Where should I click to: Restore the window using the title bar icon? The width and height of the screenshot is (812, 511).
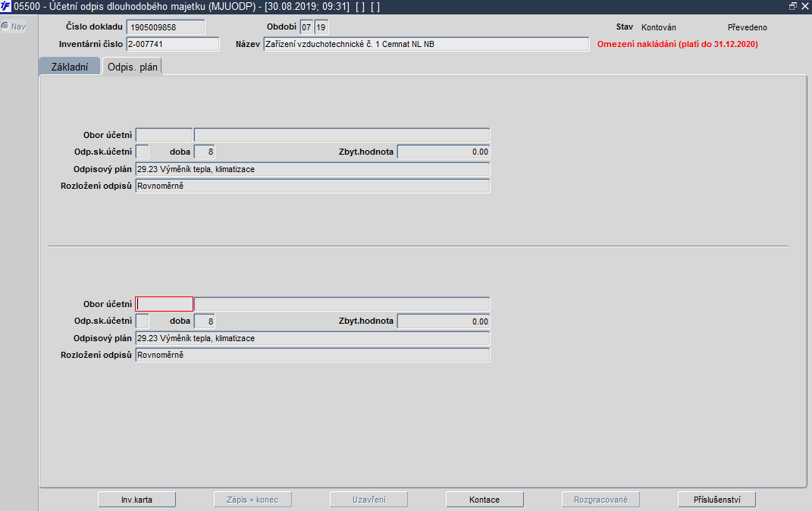click(792, 6)
